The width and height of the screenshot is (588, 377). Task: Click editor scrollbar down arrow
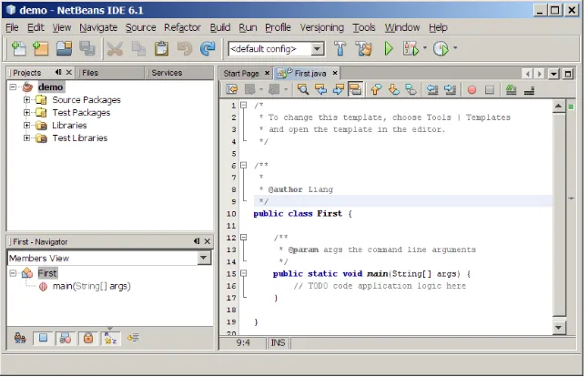(x=559, y=328)
